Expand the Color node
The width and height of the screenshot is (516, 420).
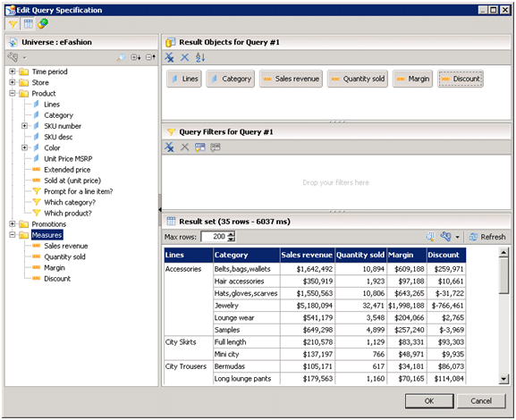click(x=24, y=147)
